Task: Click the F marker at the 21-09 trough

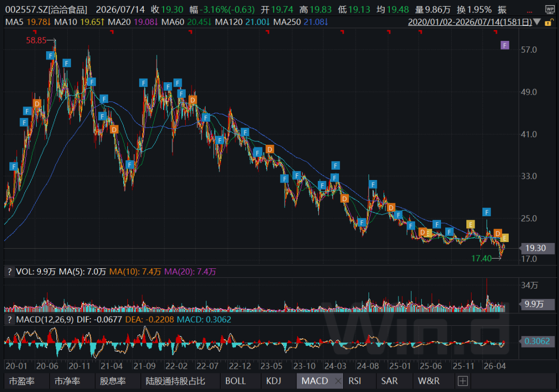Action: [x=129, y=164]
